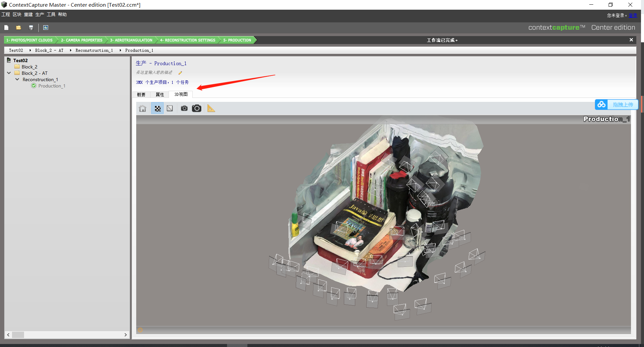Click Test02 in the breadcrumb
The width and height of the screenshot is (644, 347).
pos(16,50)
